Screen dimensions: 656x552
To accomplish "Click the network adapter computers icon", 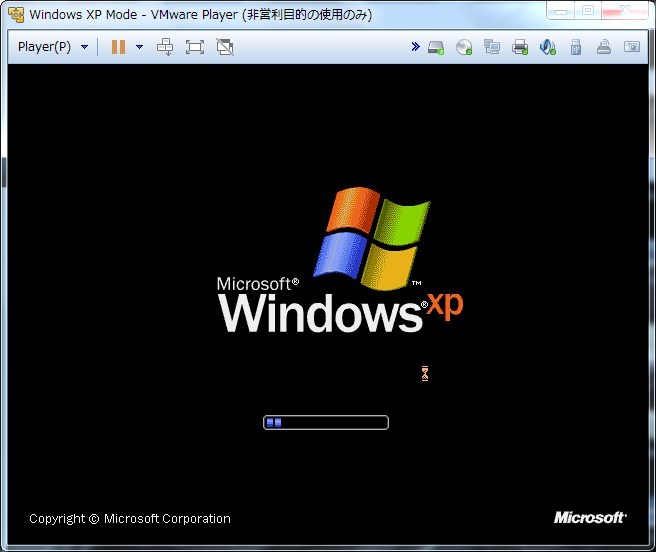I will (x=492, y=46).
